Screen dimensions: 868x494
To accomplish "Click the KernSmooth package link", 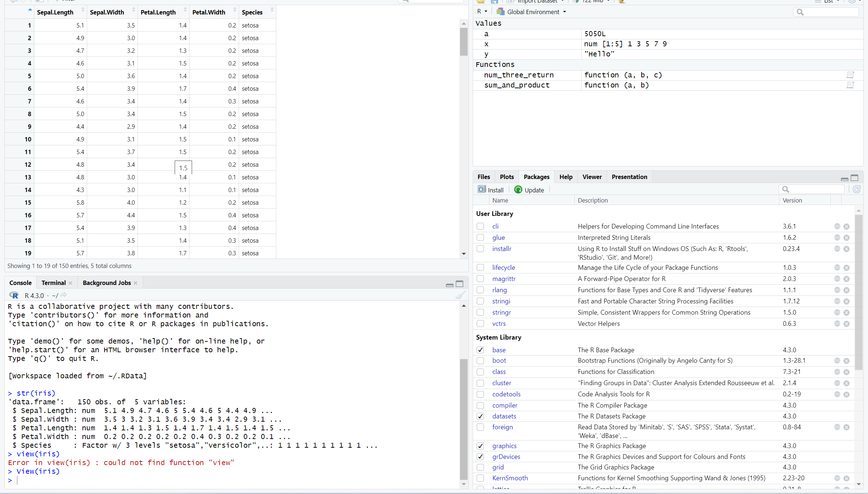I will click(x=510, y=478).
